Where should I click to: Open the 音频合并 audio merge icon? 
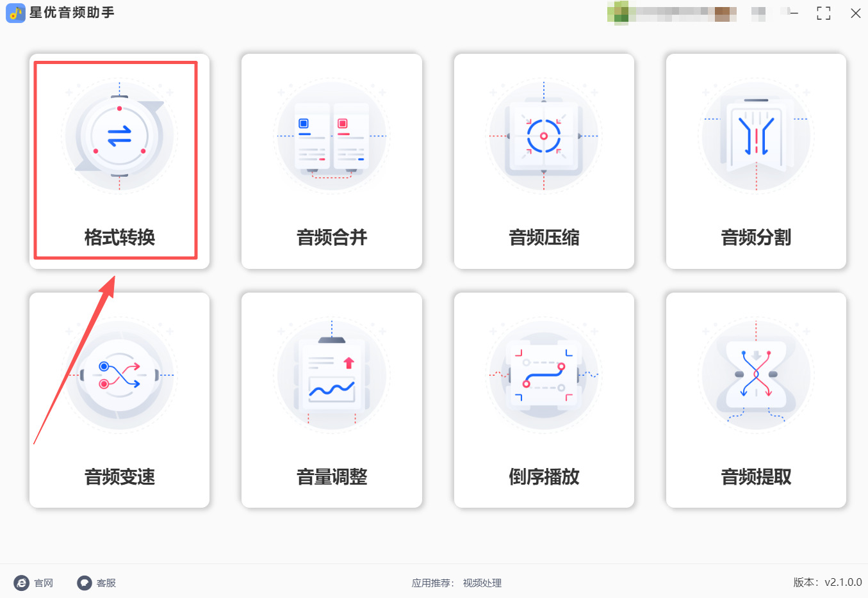(332, 136)
